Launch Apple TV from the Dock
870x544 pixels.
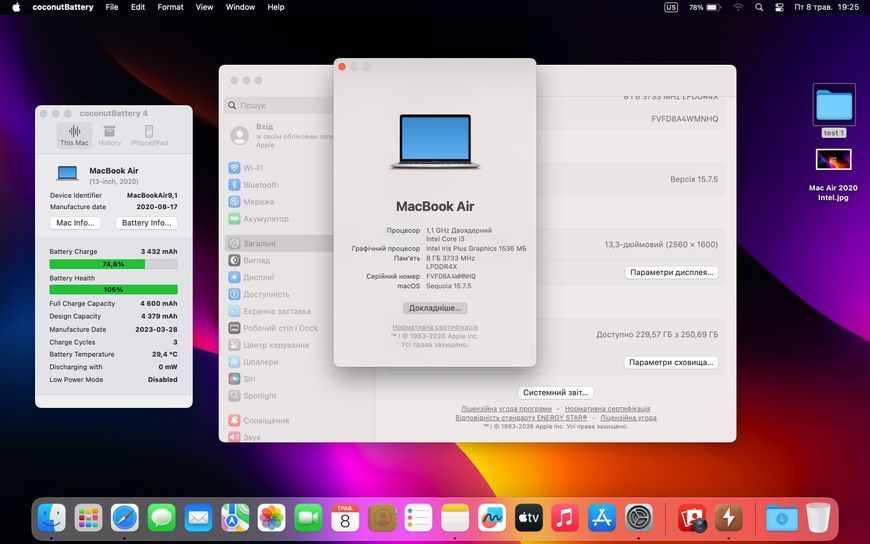pos(528,518)
